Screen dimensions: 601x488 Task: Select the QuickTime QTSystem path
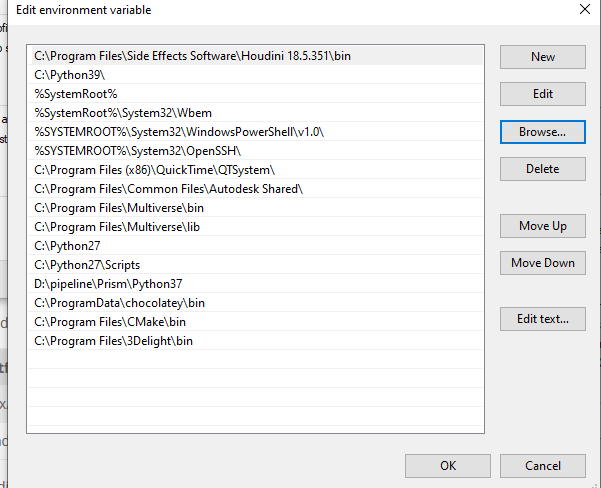tap(154, 170)
